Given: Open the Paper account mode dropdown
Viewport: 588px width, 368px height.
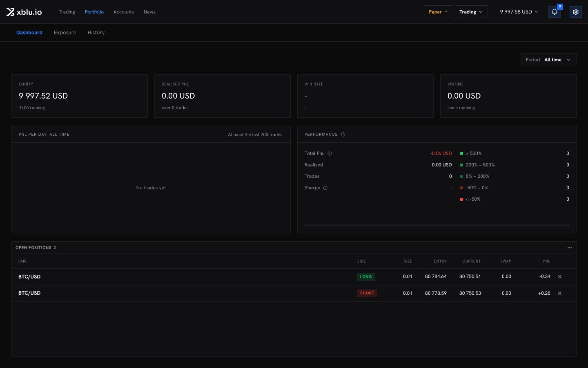Looking at the screenshot, I should pos(439,12).
